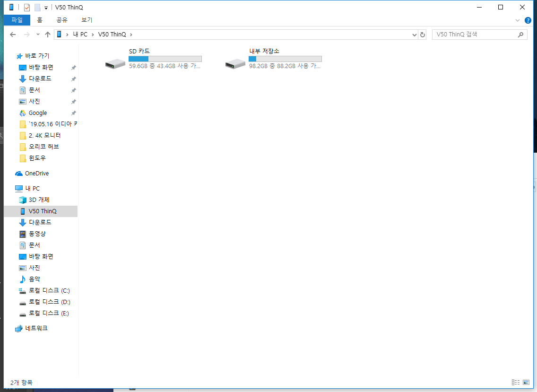Open 동영상 under 내 PC
The width and height of the screenshot is (537, 392).
pyautogui.click(x=37, y=234)
